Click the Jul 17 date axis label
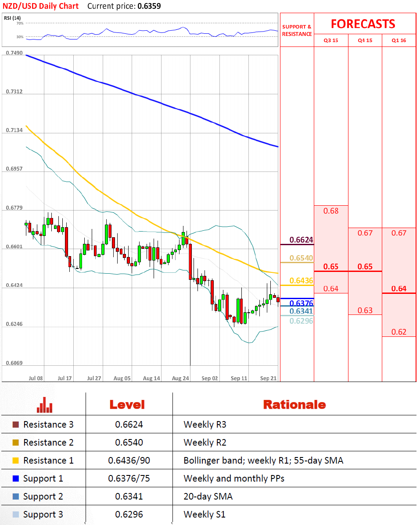The image size is (420, 525). 65,379
